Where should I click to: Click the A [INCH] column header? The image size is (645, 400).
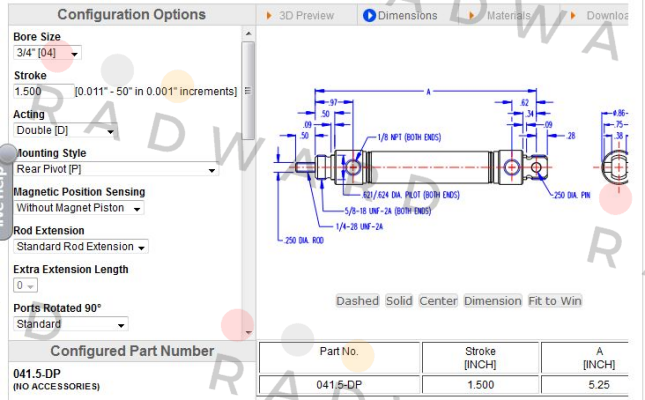tap(585, 357)
